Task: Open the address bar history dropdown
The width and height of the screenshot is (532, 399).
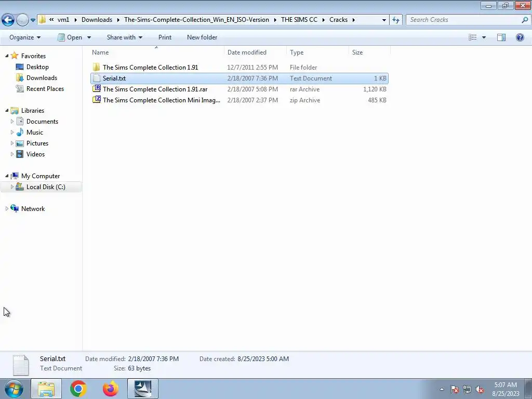Action: pos(384,20)
